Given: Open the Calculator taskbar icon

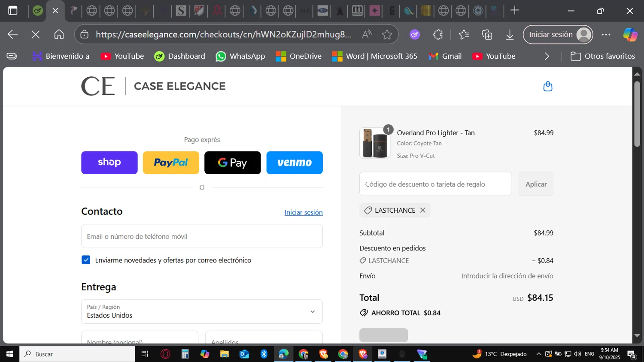Looking at the screenshot, I should tap(185, 354).
